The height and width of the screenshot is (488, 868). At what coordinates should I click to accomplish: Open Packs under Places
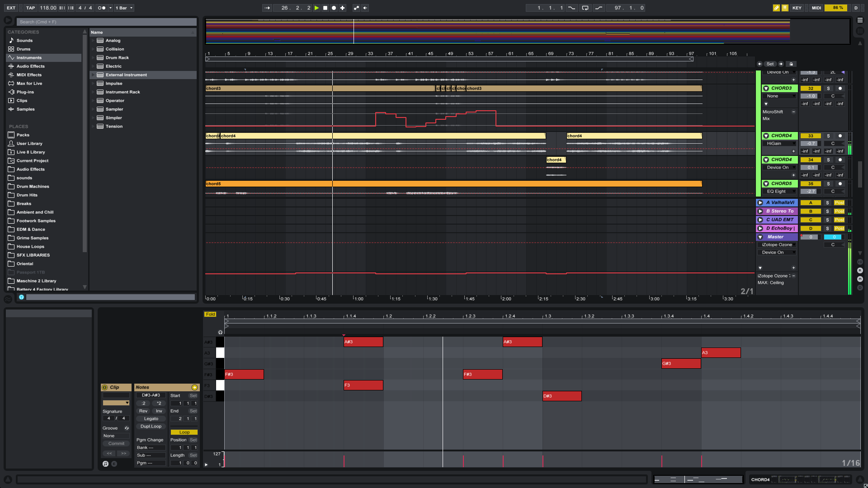[23, 135]
